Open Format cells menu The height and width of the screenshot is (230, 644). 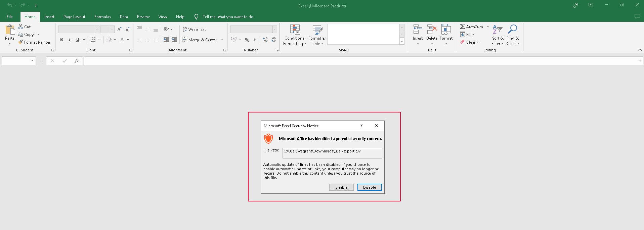(446, 35)
